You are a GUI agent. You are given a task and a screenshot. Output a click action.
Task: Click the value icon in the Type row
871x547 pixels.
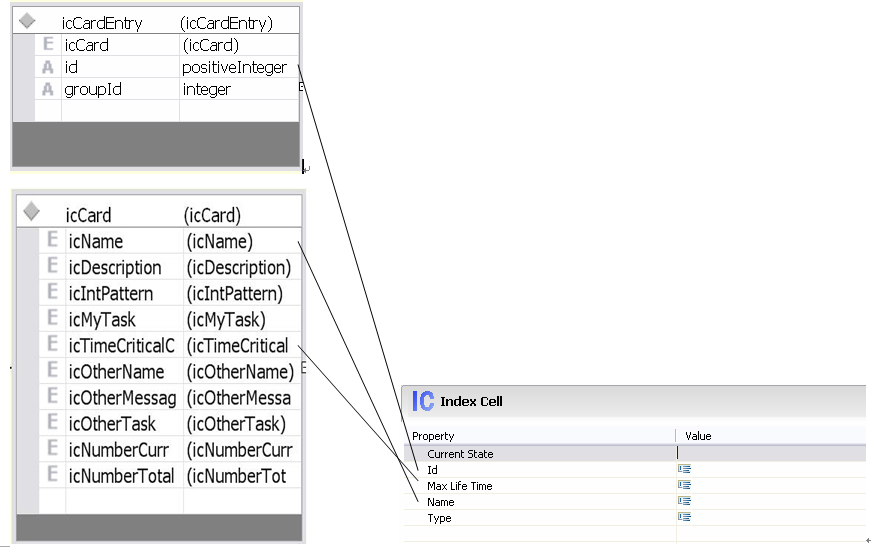point(684,518)
